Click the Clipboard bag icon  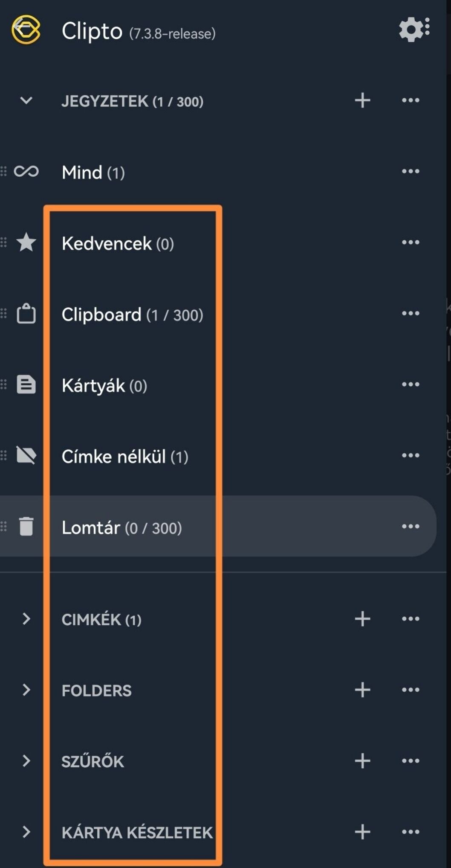pyautogui.click(x=26, y=313)
